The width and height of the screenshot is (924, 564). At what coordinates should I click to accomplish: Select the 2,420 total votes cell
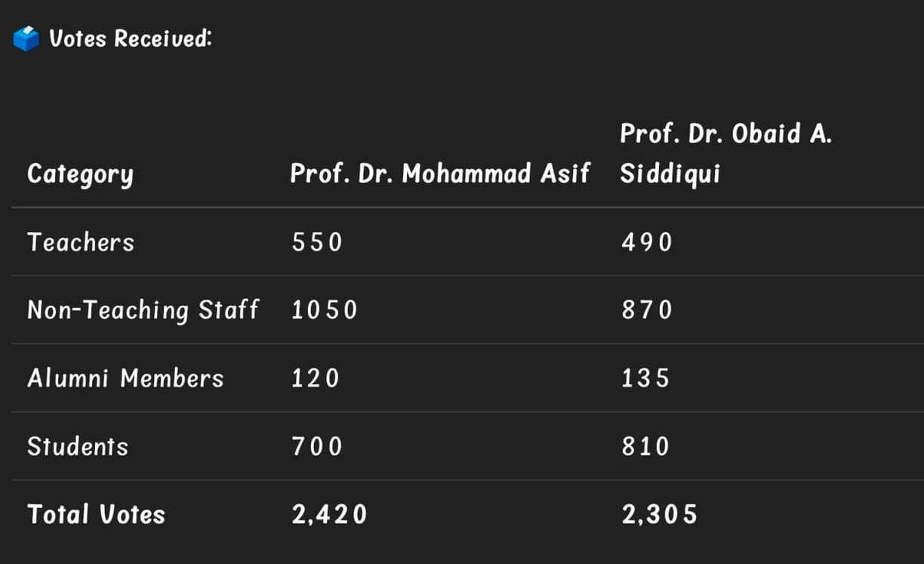pos(329,515)
